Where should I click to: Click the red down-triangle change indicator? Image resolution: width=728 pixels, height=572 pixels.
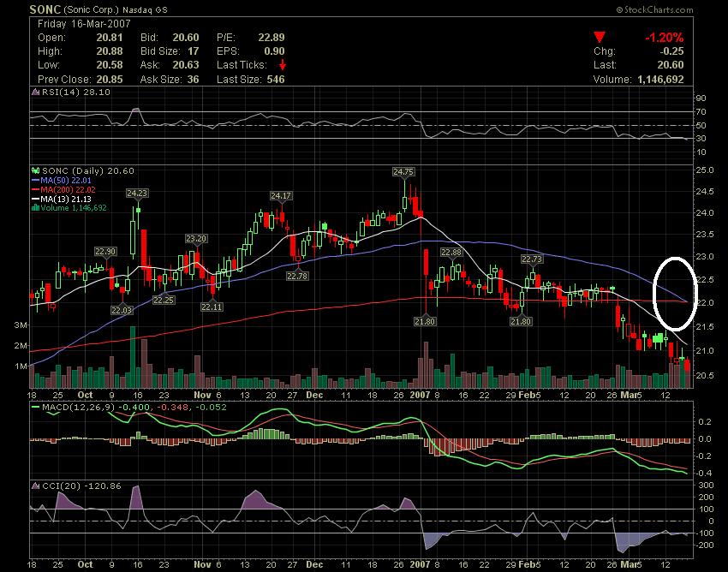pos(600,37)
